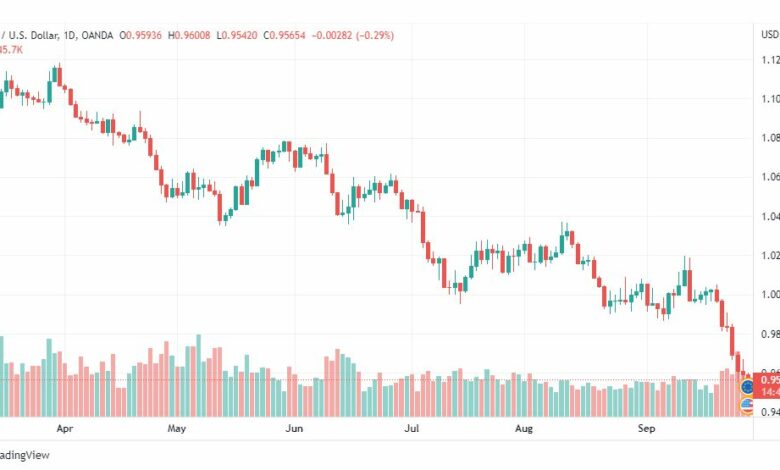The width and height of the screenshot is (780, 470).
Task: Click the Aug label on time axis
Action: 524,428
